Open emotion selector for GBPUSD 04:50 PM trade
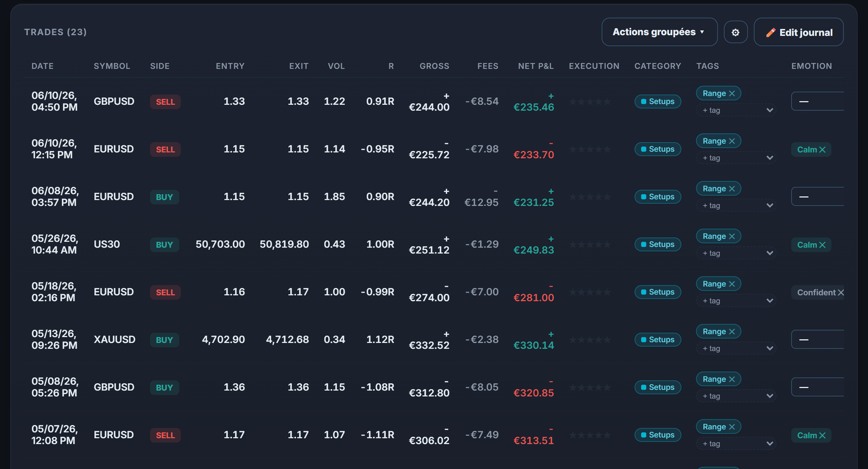 [x=818, y=102]
